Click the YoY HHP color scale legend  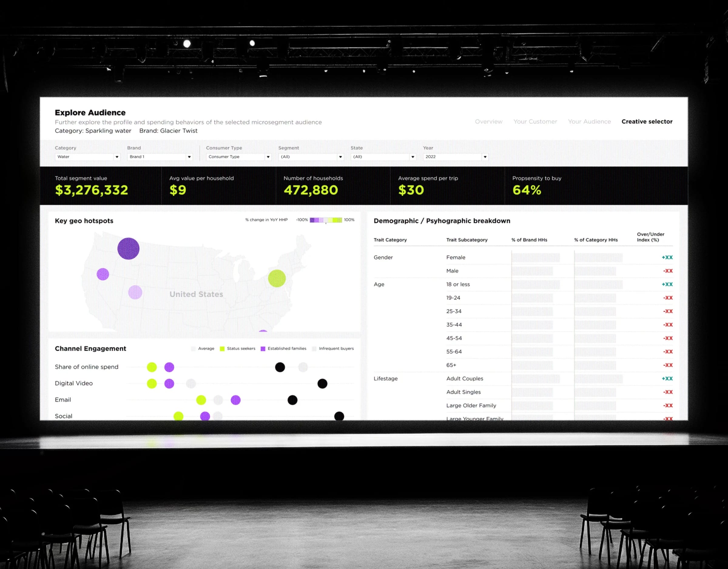click(x=326, y=220)
